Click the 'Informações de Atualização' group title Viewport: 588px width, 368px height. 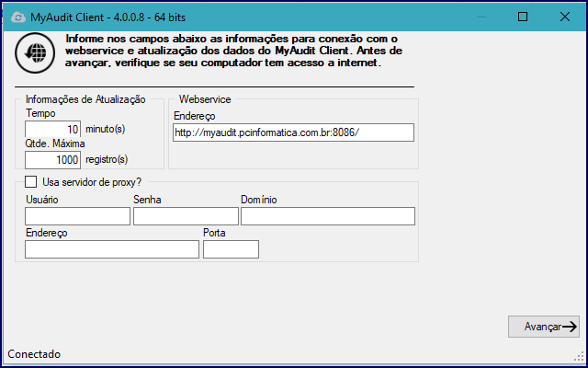pos(85,99)
